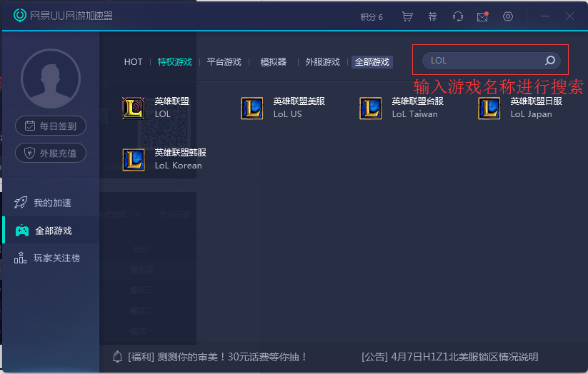This screenshot has height=374, width=588.
Task: Select the 全部游戏 tab at top
Action: pos(372,62)
